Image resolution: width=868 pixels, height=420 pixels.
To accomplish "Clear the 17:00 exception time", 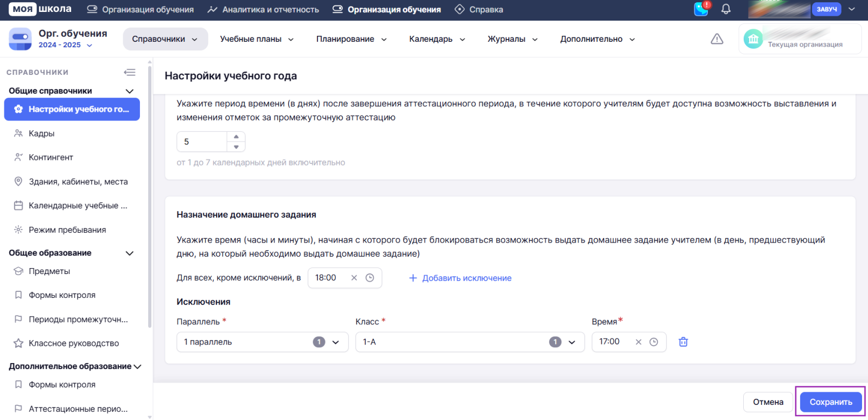I will click(639, 342).
